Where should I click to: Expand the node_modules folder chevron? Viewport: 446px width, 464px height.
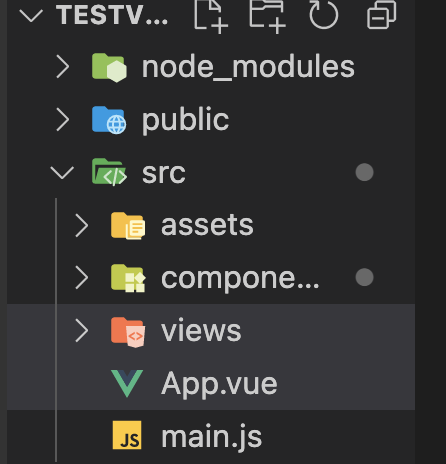point(63,67)
